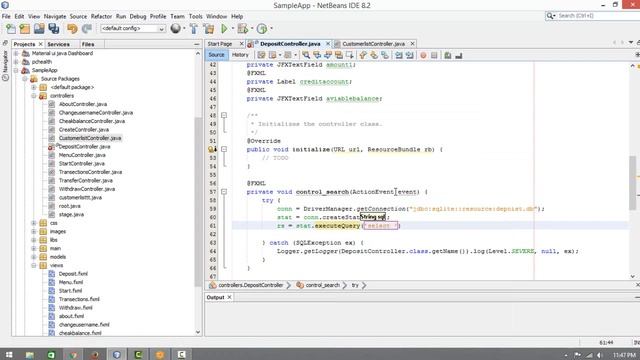Open the Run Project dropdown arrow

tap(233, 29)
